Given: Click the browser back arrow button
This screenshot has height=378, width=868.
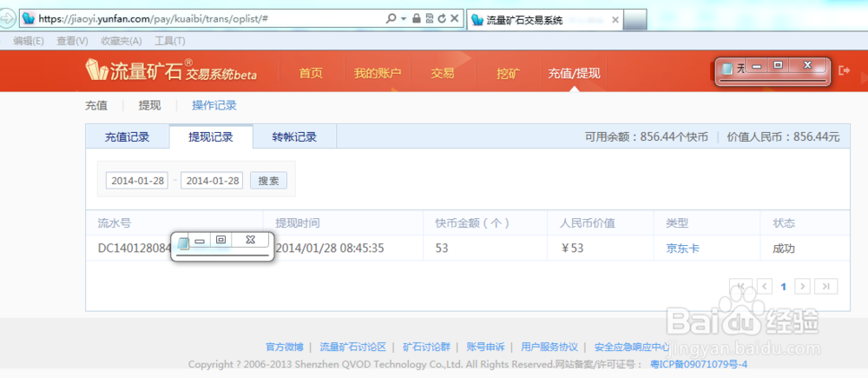Looking at the screenshot, I should coord(7,18).
